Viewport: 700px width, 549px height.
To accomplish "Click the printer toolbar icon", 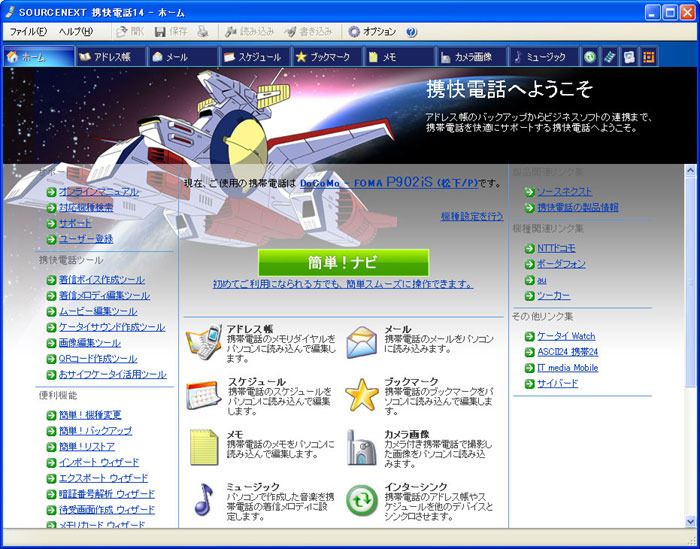I will (203, 31).
